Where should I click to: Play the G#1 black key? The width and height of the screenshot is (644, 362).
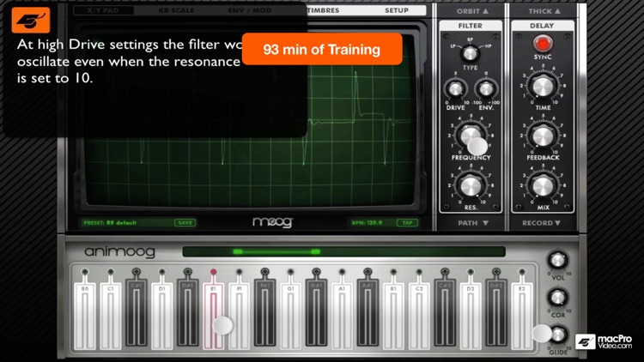316,314
